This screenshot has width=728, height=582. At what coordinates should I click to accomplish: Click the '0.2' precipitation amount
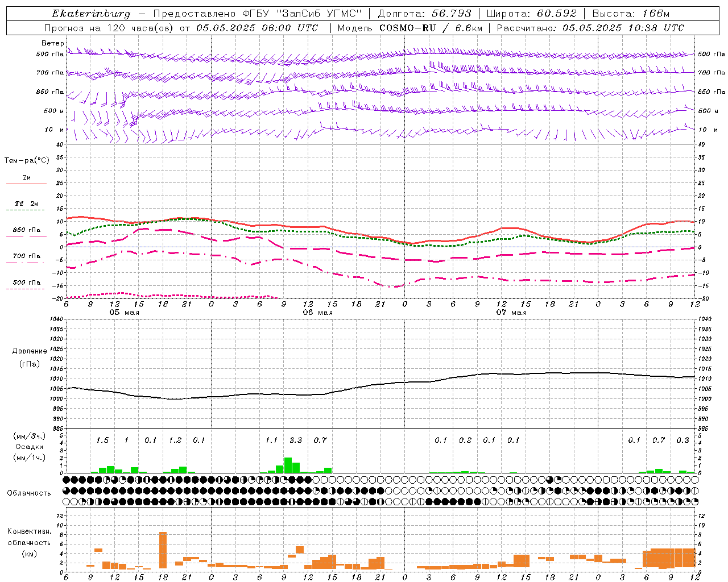(x=465, y=440)
